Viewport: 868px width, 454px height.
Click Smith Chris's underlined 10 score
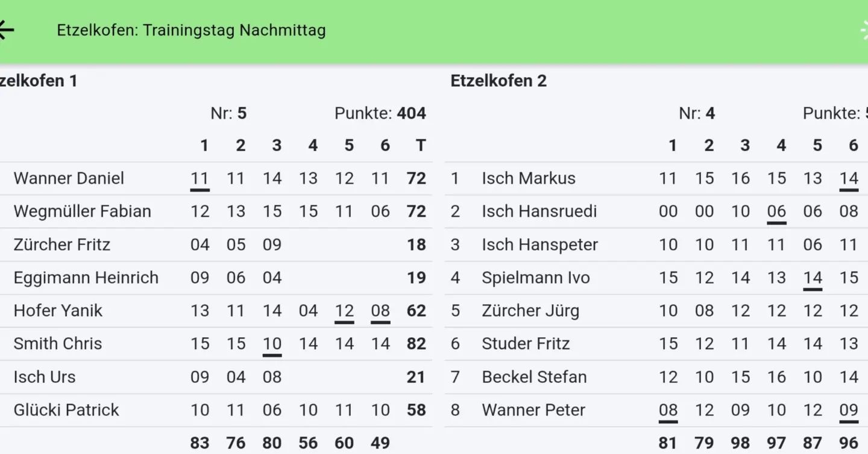click(272, 344)
